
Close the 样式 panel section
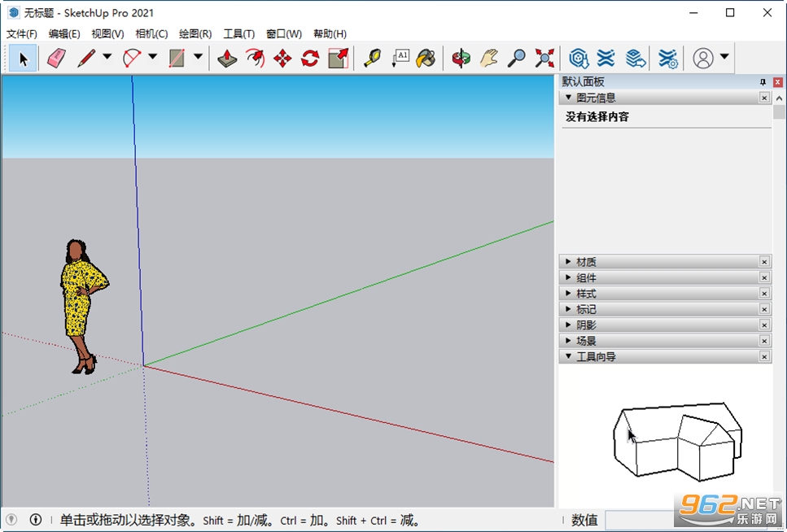pos(764,293)
